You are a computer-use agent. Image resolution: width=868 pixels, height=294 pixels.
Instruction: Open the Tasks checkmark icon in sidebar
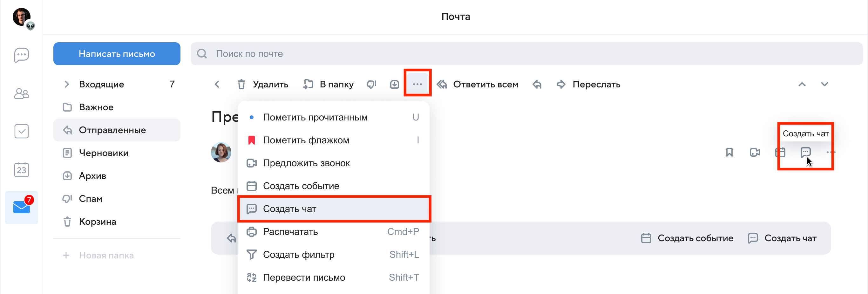point(22,131)
